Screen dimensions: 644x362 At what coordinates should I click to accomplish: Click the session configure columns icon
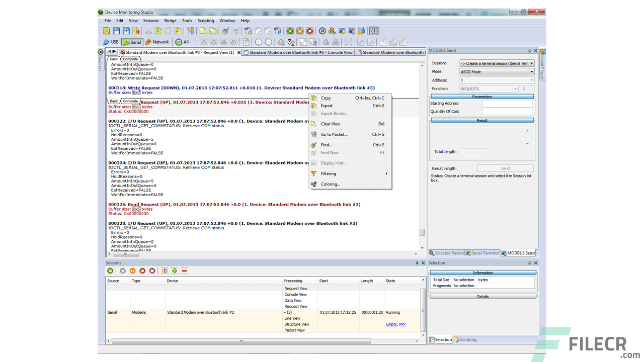[x=165, y=271]
